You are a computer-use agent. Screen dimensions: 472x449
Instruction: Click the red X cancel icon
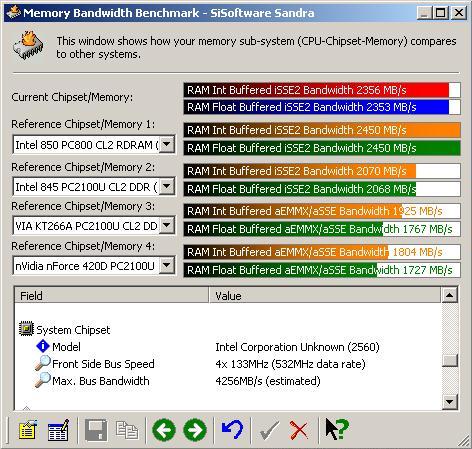(x=299, y=430)
